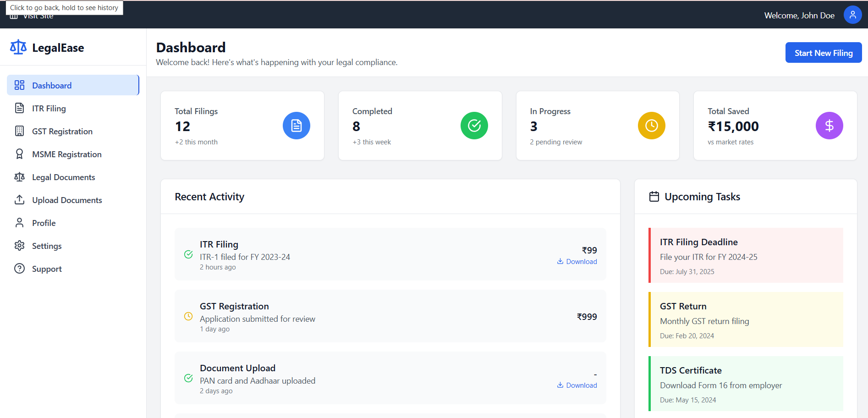868x418 pixels.
Task: Click the green check icon for ITR Filing activity
Action: pyautogui.click(x=188, y=254)
